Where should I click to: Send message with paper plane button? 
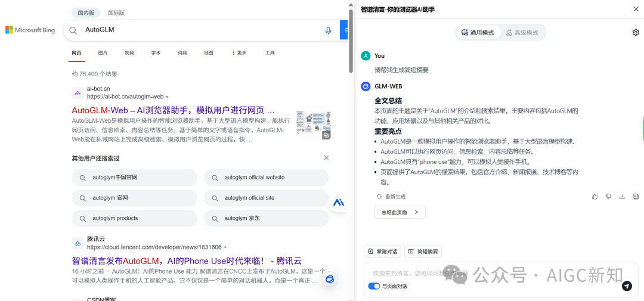627,286
